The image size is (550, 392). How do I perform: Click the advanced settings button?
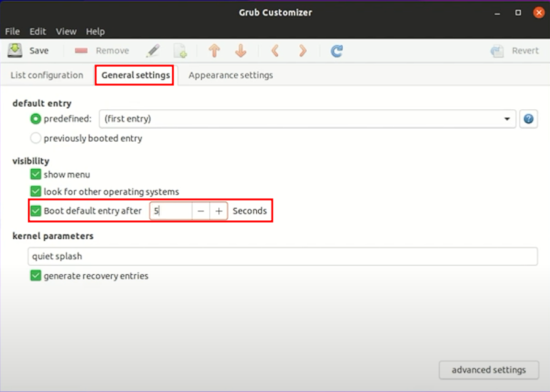click(x=489, y=370)
